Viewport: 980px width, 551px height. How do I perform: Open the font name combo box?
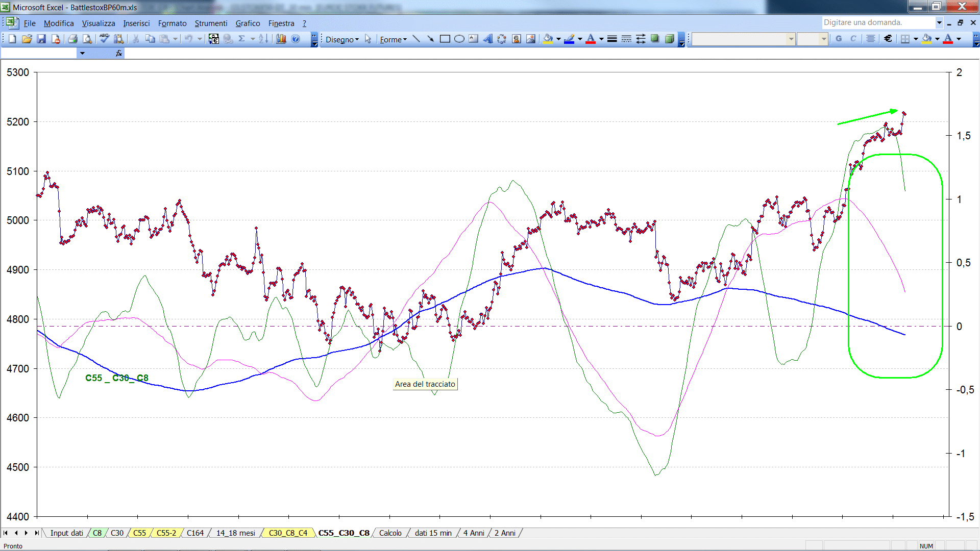pyautogui.click(x=743, y=39)
